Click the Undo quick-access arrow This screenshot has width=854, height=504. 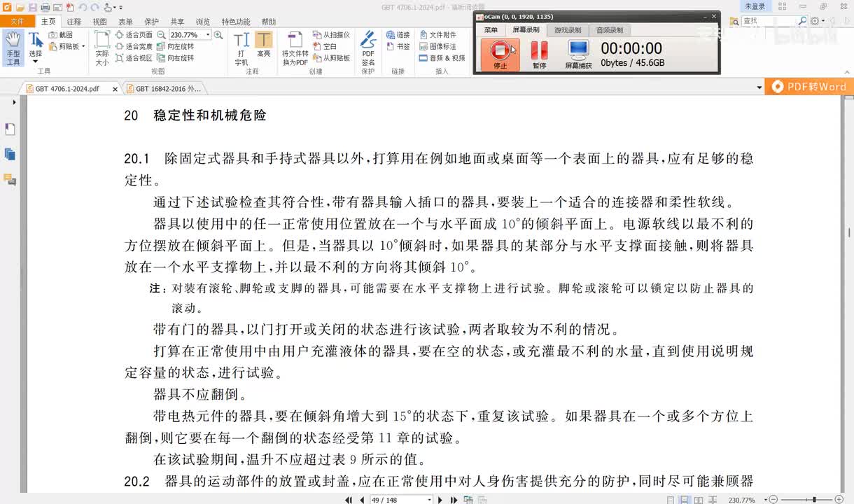coord(82,7)
